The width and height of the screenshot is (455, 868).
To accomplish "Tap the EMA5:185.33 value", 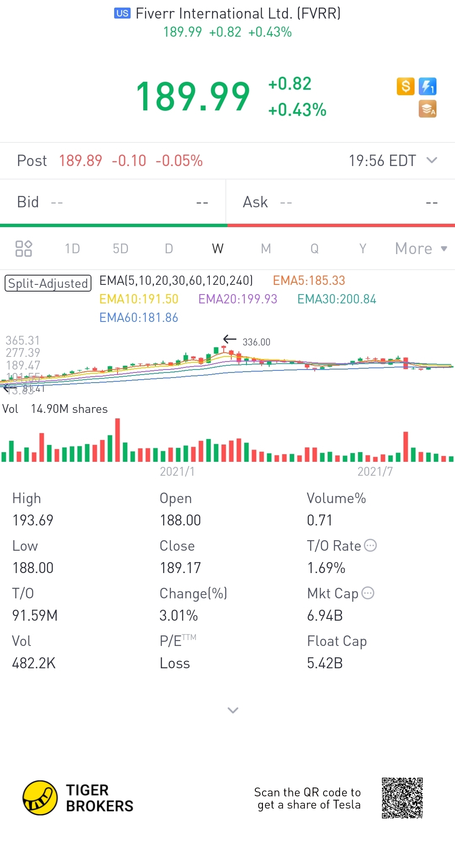I will (309, 280).
